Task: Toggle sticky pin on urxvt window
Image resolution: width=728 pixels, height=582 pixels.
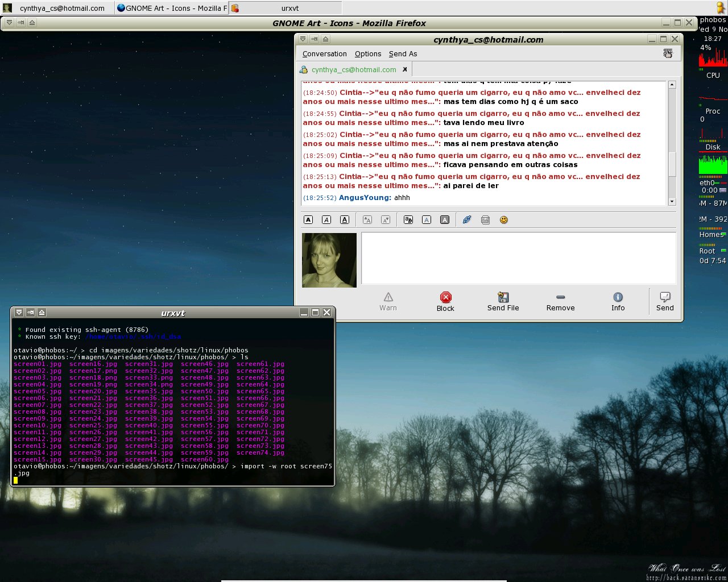Action: [30, 313]
